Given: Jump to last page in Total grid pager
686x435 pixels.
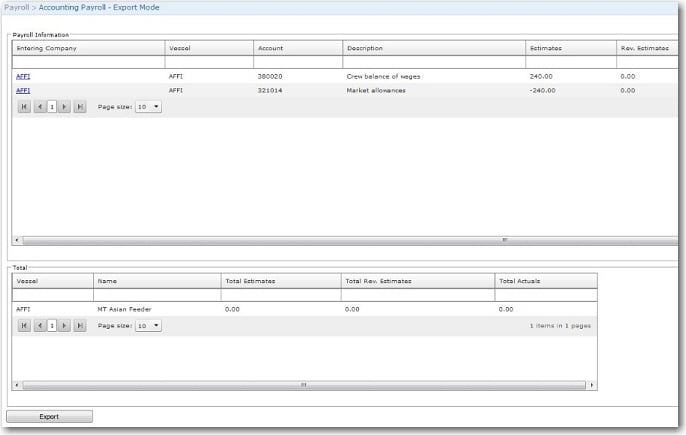Looking at the screenshot, I should 80,326.
